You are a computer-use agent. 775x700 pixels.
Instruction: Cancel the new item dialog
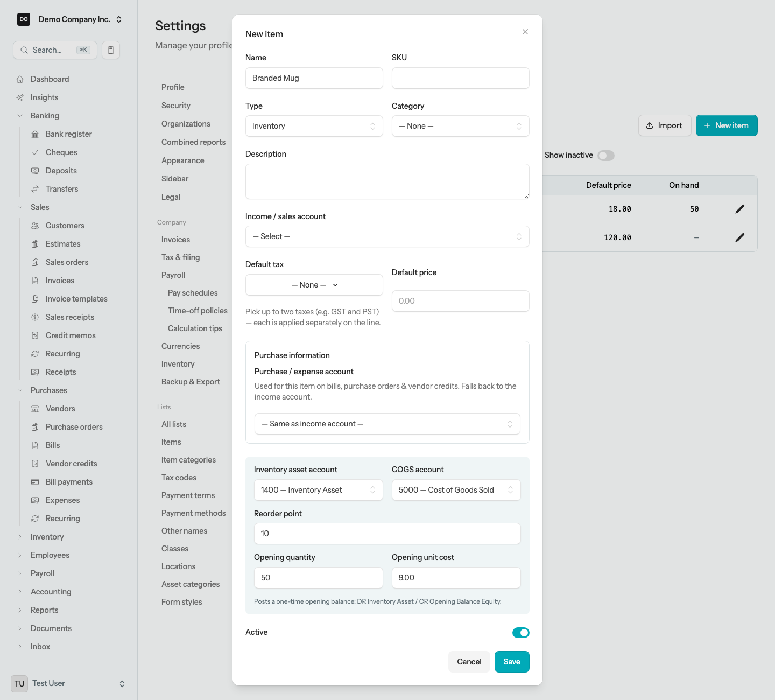point(469,662)
